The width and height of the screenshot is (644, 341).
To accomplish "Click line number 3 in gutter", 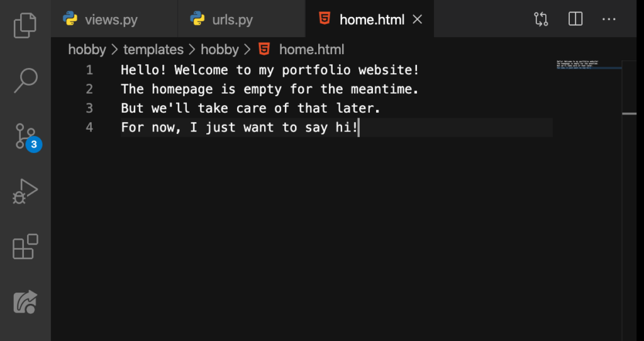I will pyautogui.click(x=89, y=108).
